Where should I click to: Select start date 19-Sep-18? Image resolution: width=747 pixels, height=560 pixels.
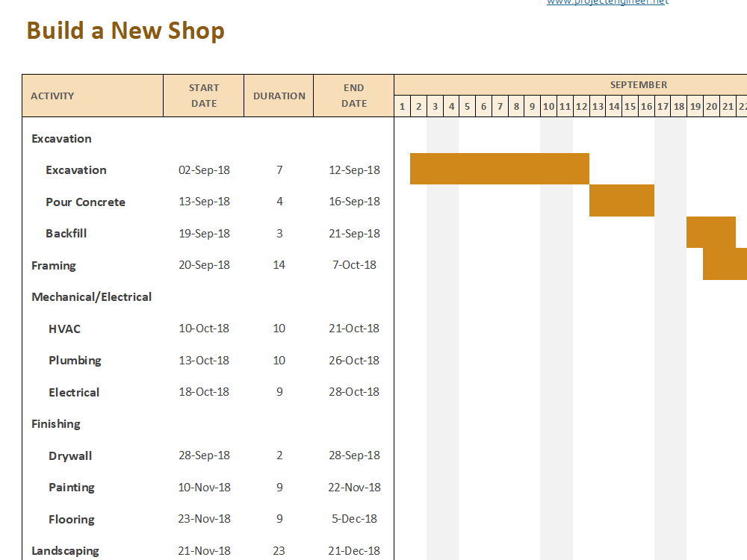(x=204, y=233)
